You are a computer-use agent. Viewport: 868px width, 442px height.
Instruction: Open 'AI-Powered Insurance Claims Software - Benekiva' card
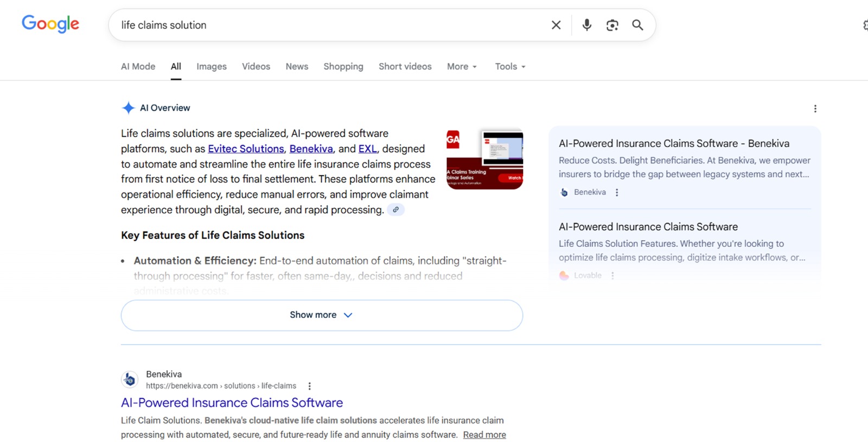(x=674, y=143)
